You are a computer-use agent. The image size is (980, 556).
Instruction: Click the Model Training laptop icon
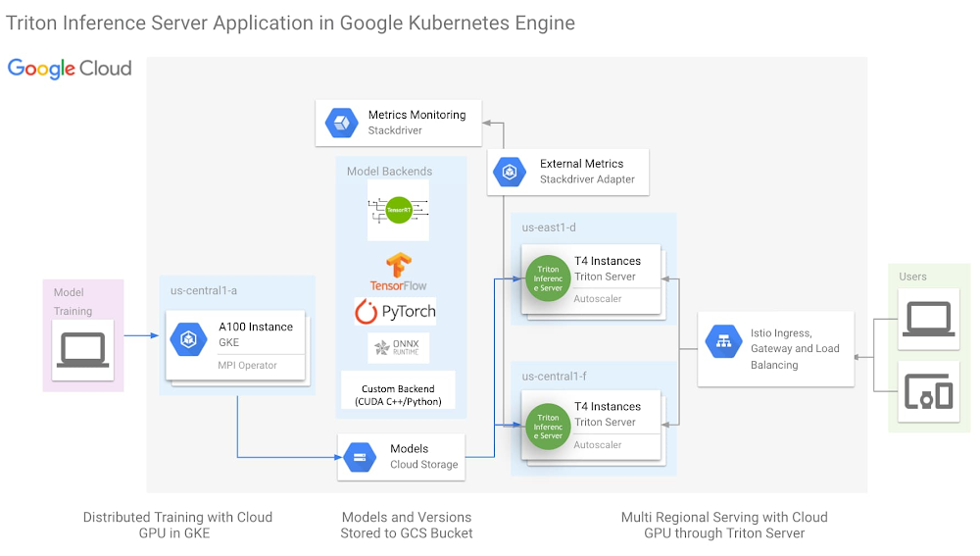[x=83, y=350]
